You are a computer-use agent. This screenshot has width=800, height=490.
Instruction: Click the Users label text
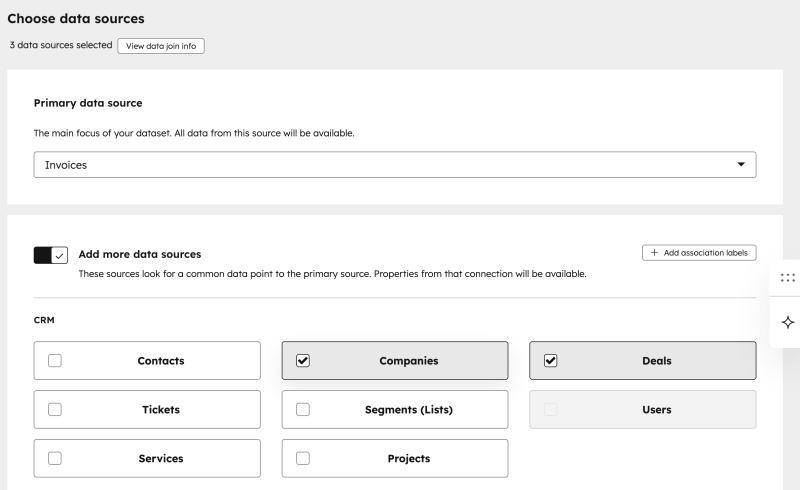tap(657, 410)
